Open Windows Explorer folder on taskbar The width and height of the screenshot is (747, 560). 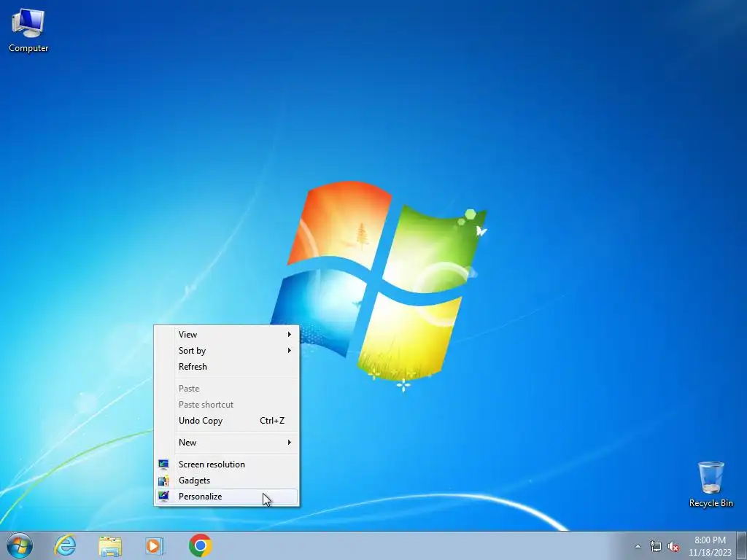coord(110,545)
